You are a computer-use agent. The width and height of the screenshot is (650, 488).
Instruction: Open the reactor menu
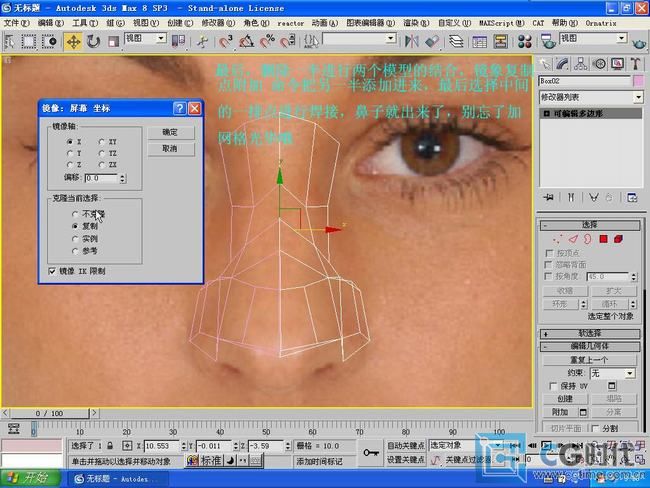tap(290, 23)
